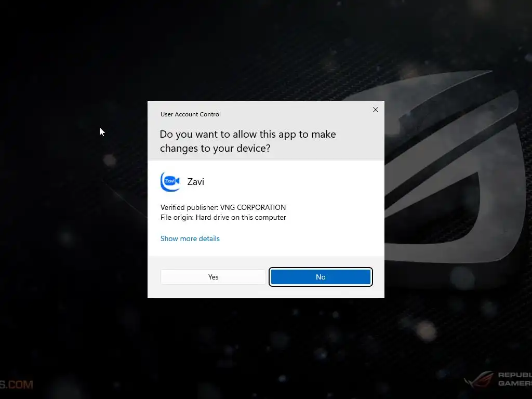Select the VNG CORPORATION publisher name
This screenshot has width=532, height=399.
point(253,207)
